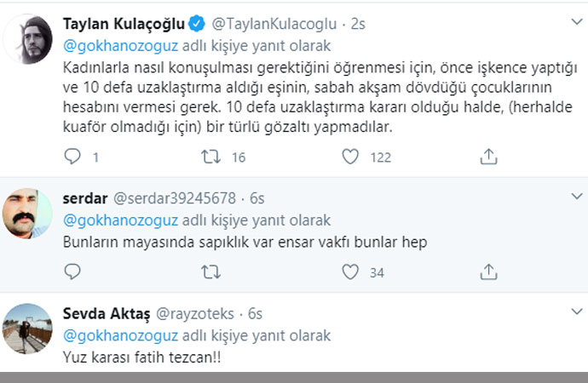Open serdar's profile name link
588x383 pixels.
pos(84,197)
